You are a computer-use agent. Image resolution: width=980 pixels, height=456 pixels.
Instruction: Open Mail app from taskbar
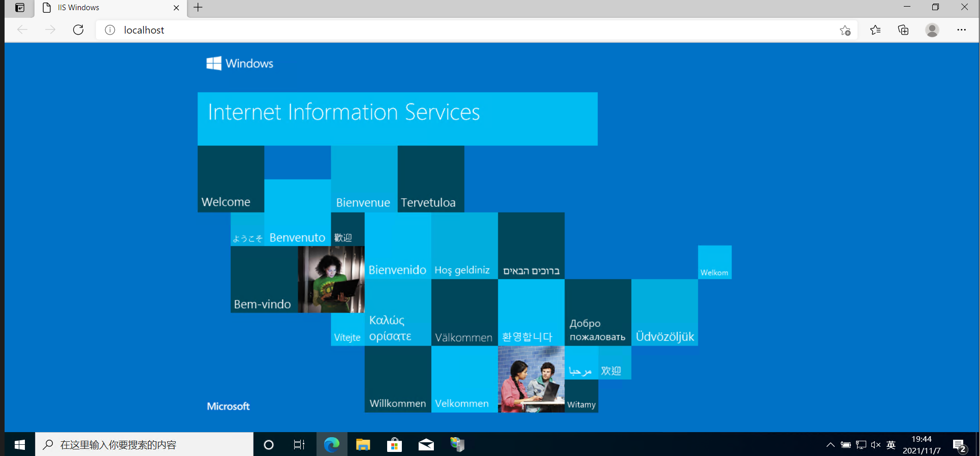coord(426,445)
